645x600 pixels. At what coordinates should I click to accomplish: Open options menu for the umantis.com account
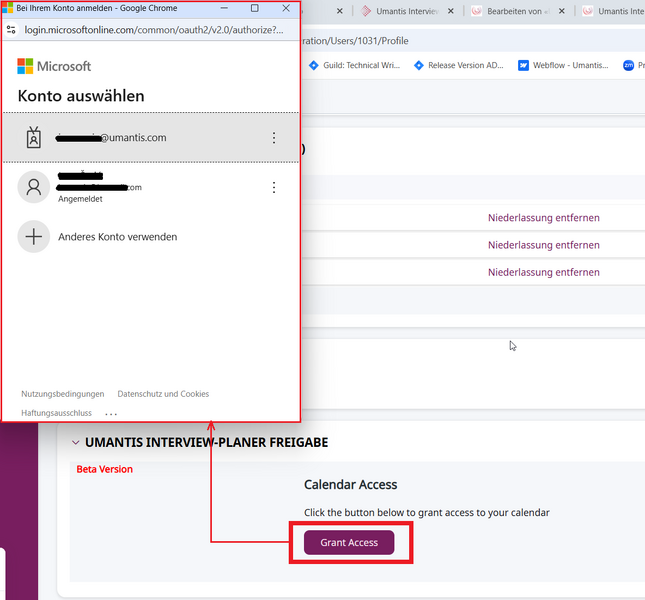pyautogui.click(x=274, y=138)
